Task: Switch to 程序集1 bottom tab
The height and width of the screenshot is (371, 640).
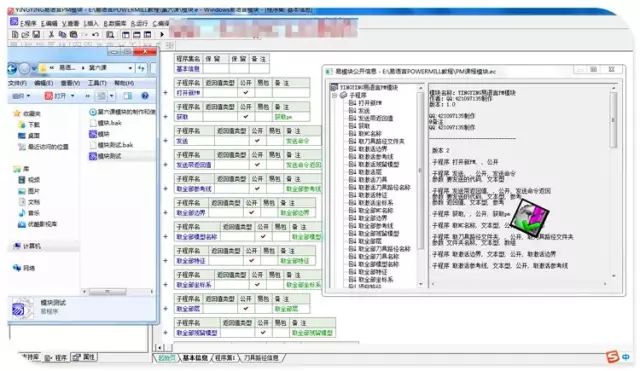Action: [225, 358]
